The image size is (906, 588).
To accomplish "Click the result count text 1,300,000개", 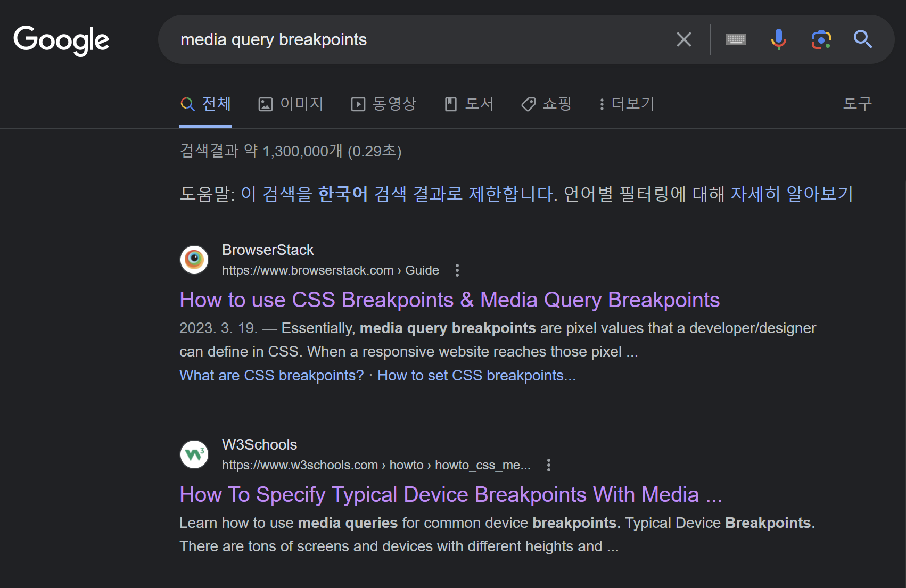I will click(x=303, y=151).
